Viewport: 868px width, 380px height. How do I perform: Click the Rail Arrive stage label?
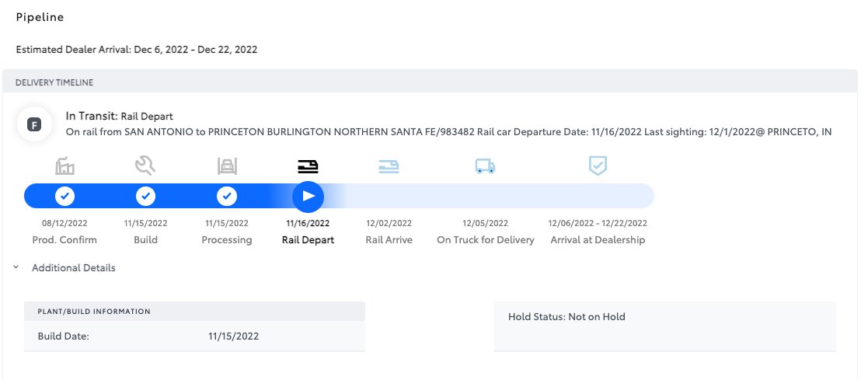tap(389, 240)
